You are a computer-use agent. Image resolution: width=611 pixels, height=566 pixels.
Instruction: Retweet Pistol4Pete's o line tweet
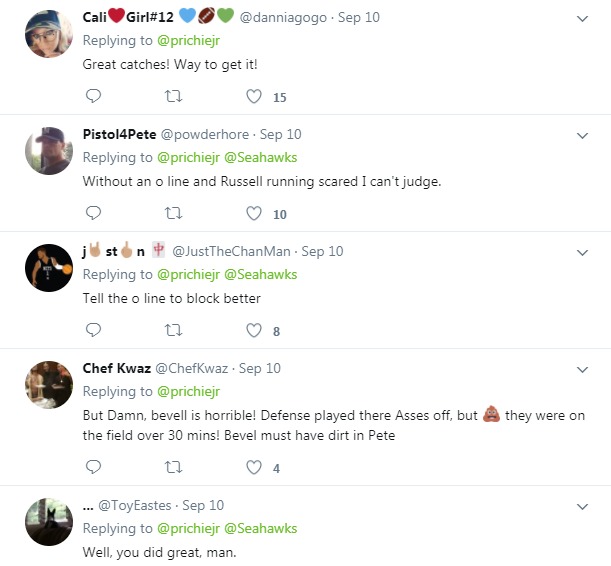coord(173,213)
